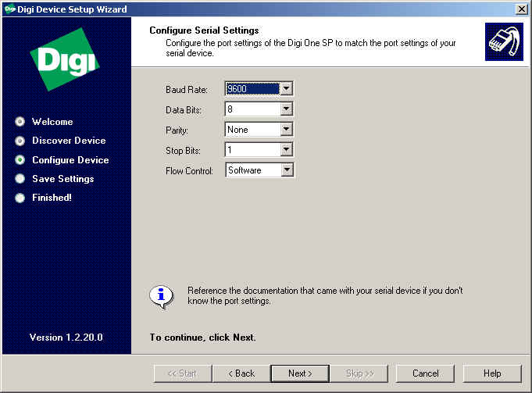Open Help for the wizard
Viewport: 532px width, 393px height.
tap(491, 373)
